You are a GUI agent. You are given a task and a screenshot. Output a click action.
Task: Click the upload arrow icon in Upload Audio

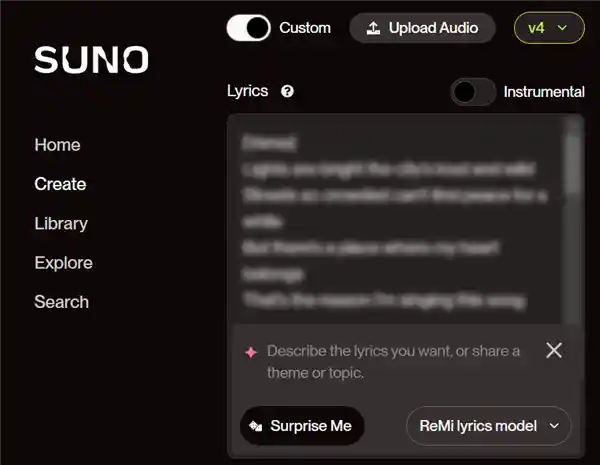click(x=373, y=28)
